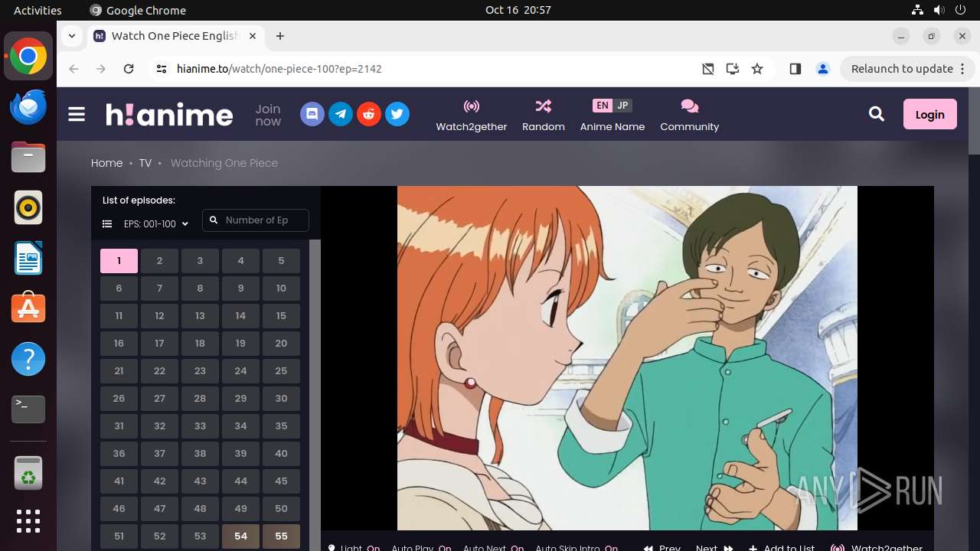This screenshot has height=551, width=980.
Task: Go to Prev episode
Action: click(661, 547)
